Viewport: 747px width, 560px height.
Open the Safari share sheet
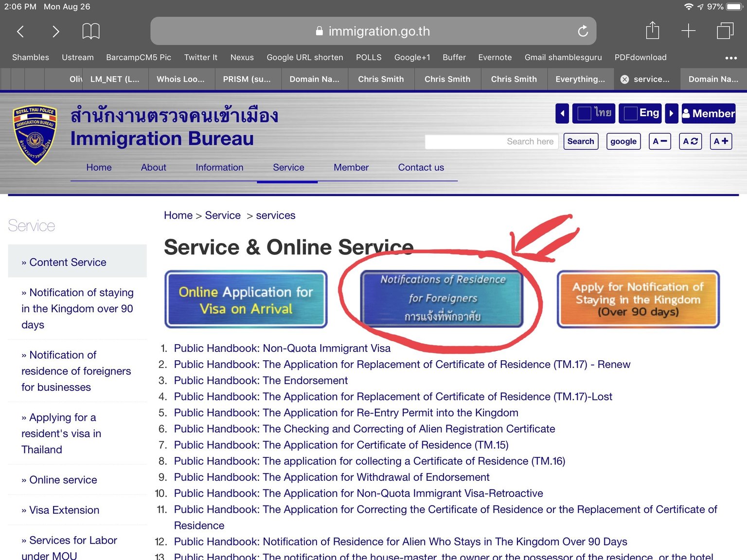pos(652,31)
